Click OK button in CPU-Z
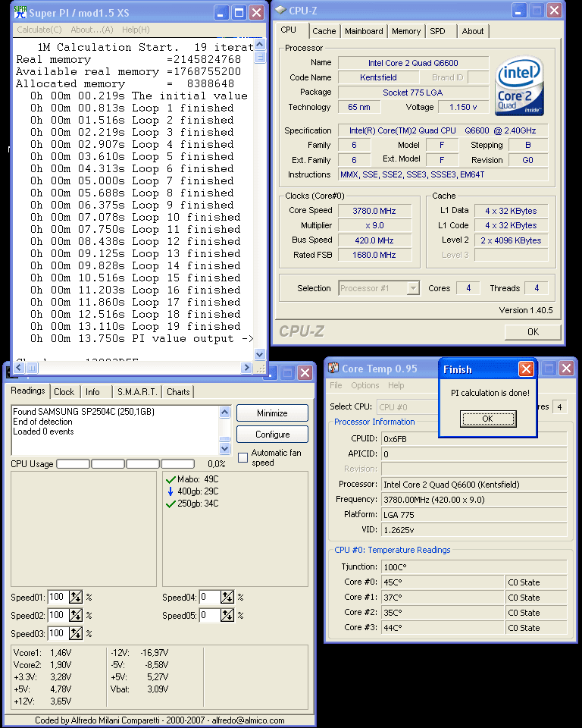582x728 pixels. (533, 332)
